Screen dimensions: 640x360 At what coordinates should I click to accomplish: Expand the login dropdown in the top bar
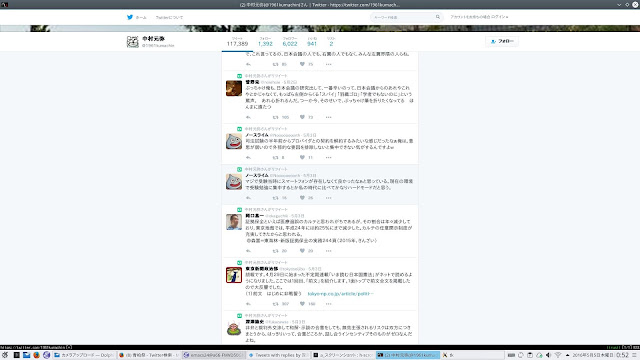479,17
